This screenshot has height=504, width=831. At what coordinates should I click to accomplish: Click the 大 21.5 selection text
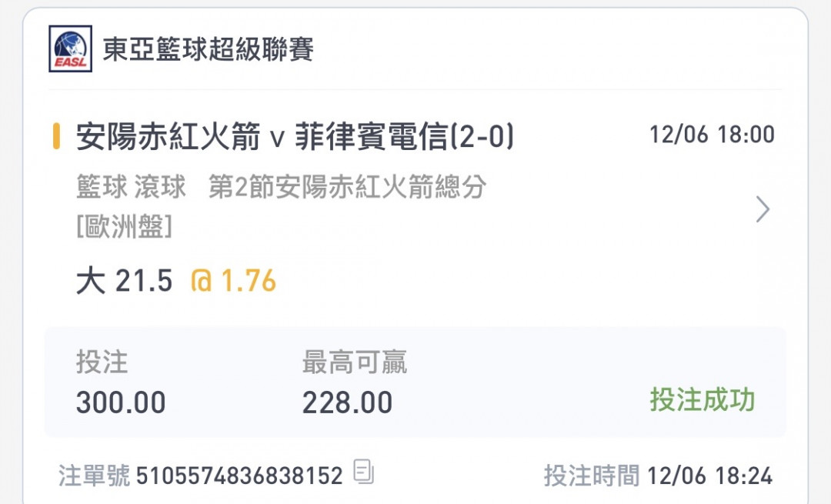pyautogui.click(x=125, y=280)
